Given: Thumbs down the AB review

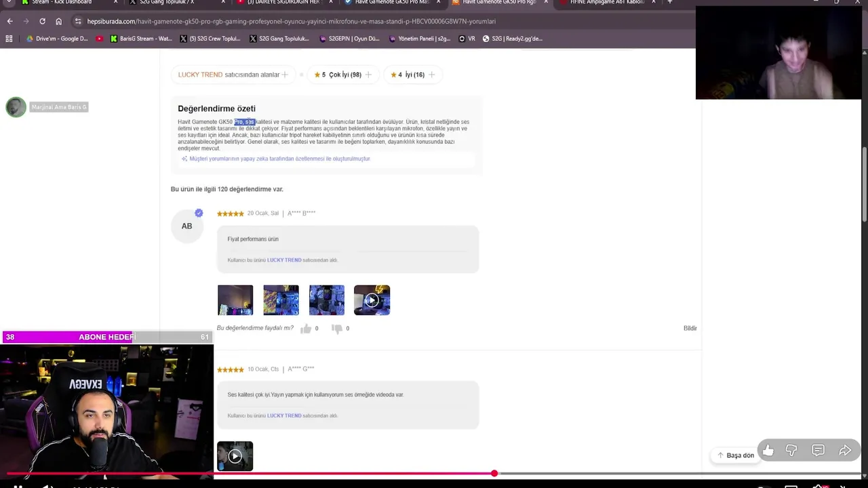Looking at the screenshot, I should tap(337, 328).
